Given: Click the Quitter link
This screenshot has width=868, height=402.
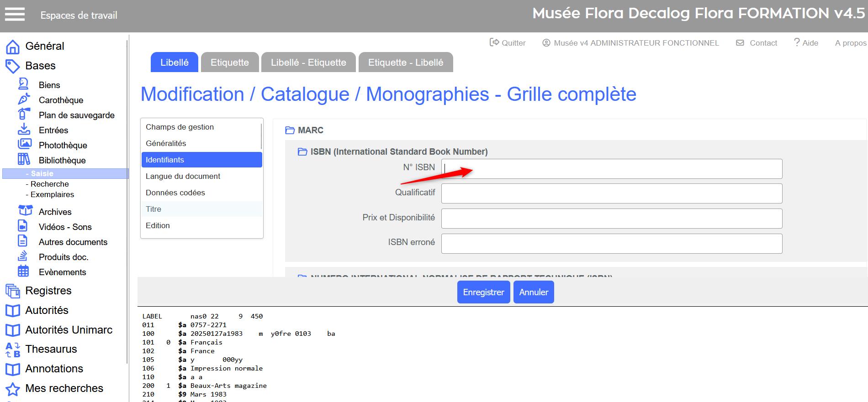Looking at the screenshot, I should tap(508, 43).
